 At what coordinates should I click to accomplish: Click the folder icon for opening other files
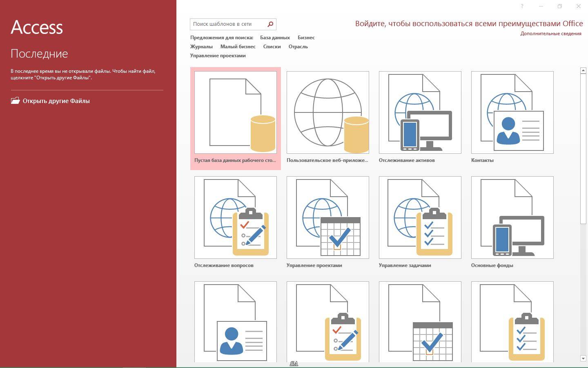point(15,101)
